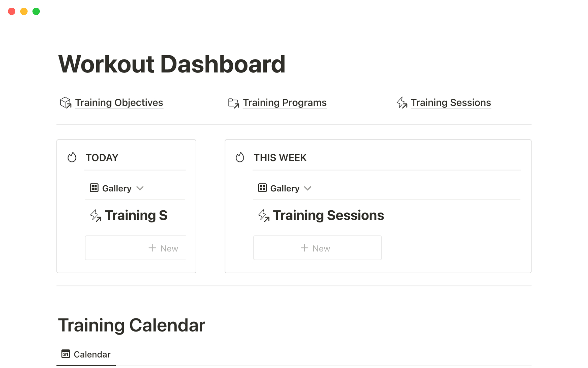
Task: Click the lightning icon in TODAY database title
Action: [x=95, y=216]
